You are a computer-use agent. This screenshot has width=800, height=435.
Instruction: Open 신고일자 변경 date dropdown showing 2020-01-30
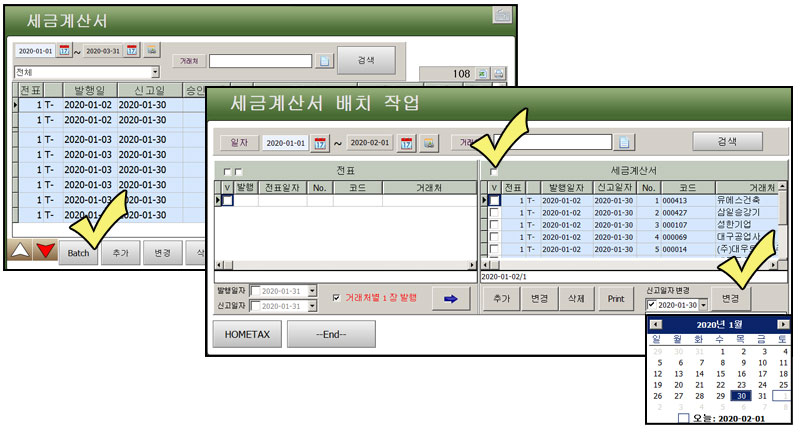703,304
